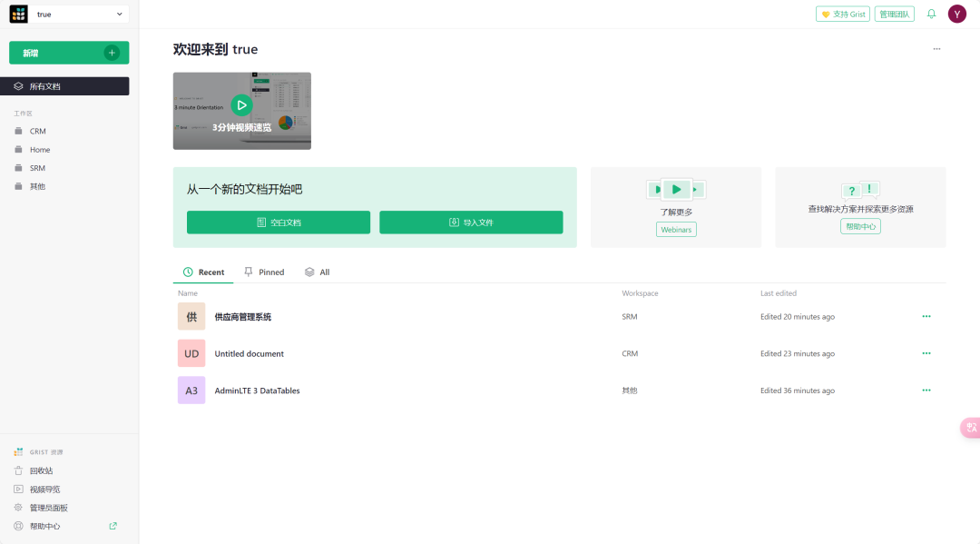Select the CRM workspace in sidebar

click(x=37, y=132)
